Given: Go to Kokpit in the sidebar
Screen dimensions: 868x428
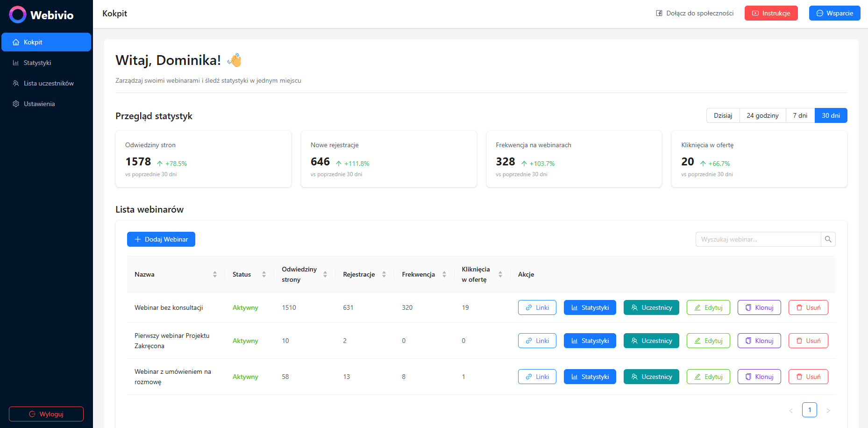Looking at the screenshot, I should pos(46,42).
